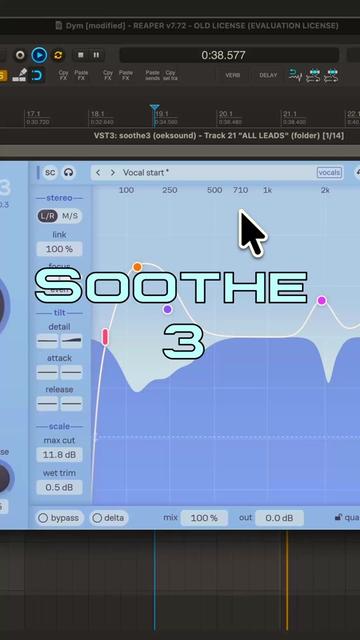Click the VERB toolbar button
The image size is (360, 640).
tap(233, 75)
